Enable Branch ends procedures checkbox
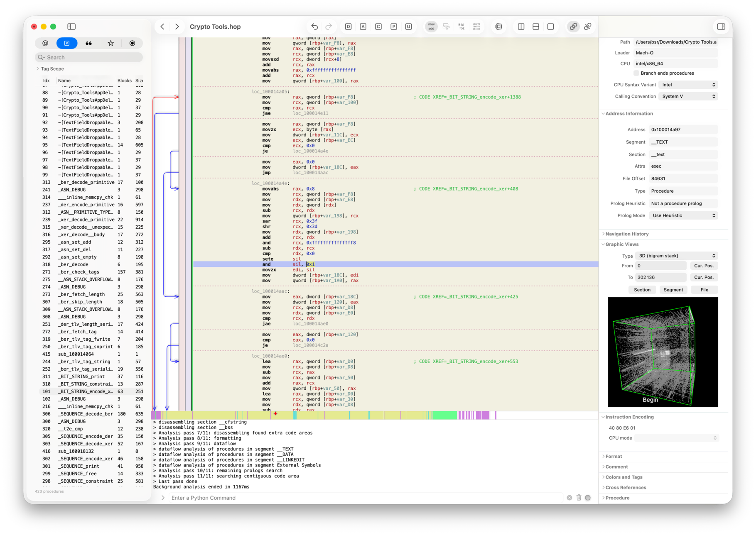 point(636,73)
